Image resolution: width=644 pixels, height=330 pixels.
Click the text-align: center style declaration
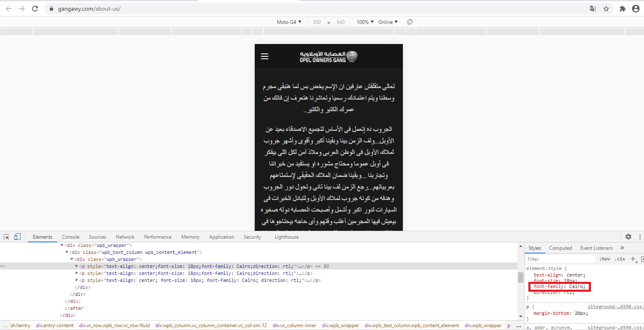click(559, 275)
